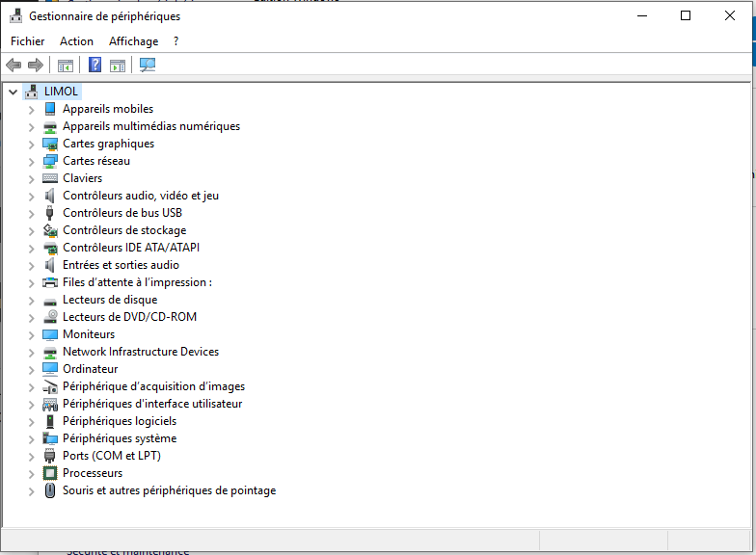Open the Fichier menu
Image resolution: width=756 pixels, height=555 pixels.
click(28, 41)
